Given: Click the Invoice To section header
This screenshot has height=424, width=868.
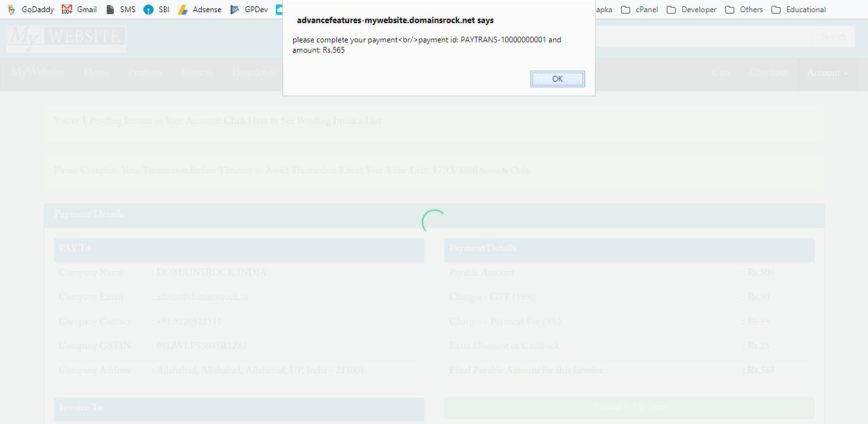Looking at the screenshot, I should click(x=239, y=409).
